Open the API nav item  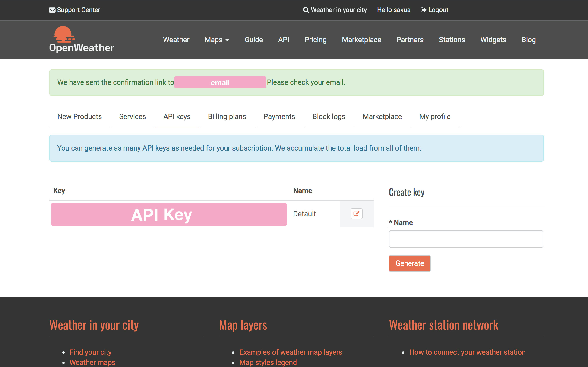coord(284,40)
